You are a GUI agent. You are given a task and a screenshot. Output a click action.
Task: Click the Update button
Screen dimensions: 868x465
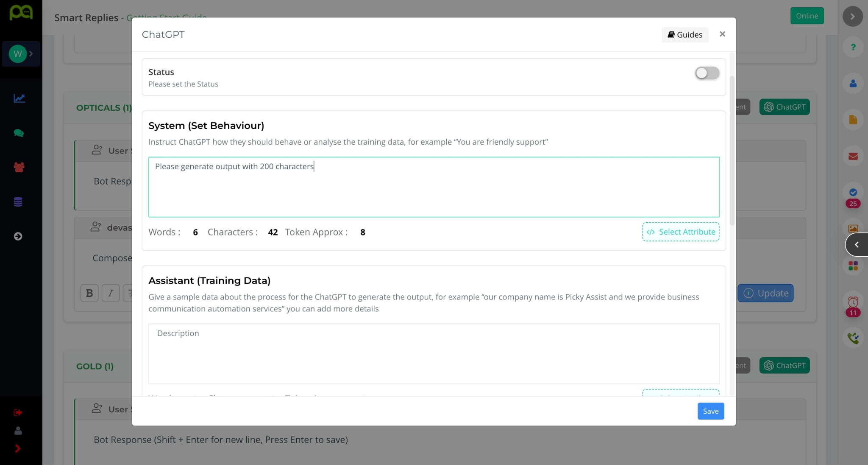pos(765,293)
